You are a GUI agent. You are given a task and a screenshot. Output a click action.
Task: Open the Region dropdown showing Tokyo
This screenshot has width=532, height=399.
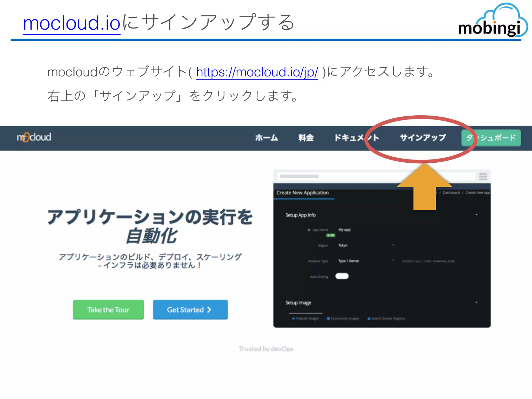[366, 245]
